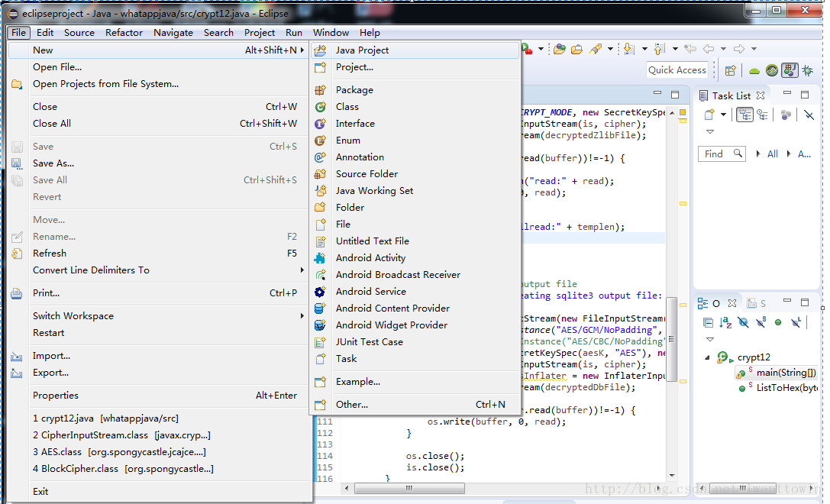Image resolution: width=830 pixels, height=504 pixels.
Task: Toggle Hide Fields in Outline view
Action: (x=743, y=322)
